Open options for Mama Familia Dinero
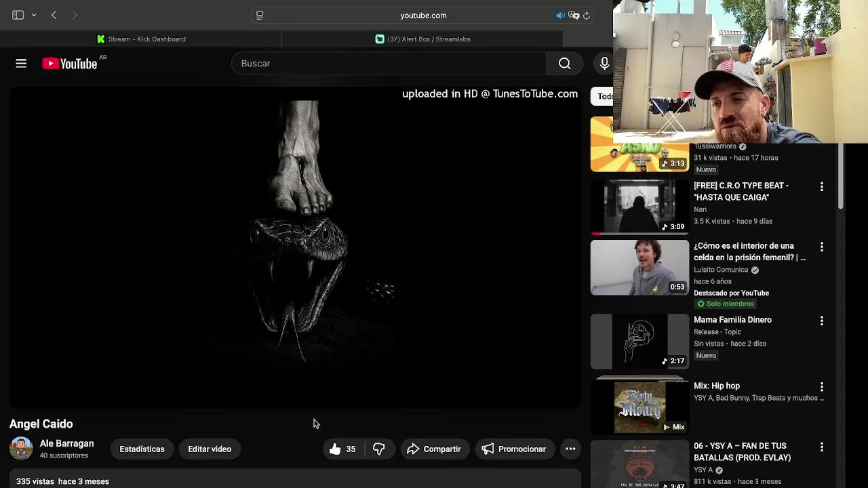 tap(821, 321)
